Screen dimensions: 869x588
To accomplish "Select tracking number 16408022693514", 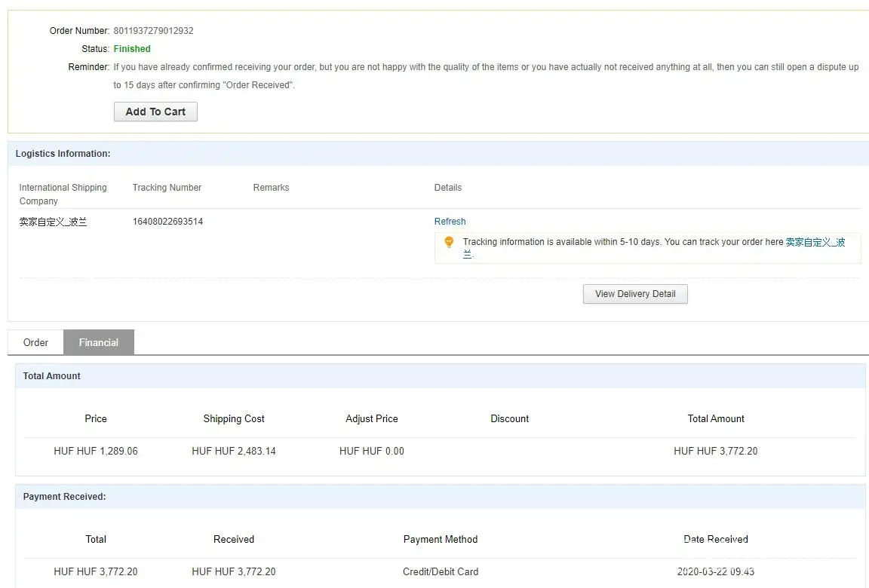I will 167,222.
